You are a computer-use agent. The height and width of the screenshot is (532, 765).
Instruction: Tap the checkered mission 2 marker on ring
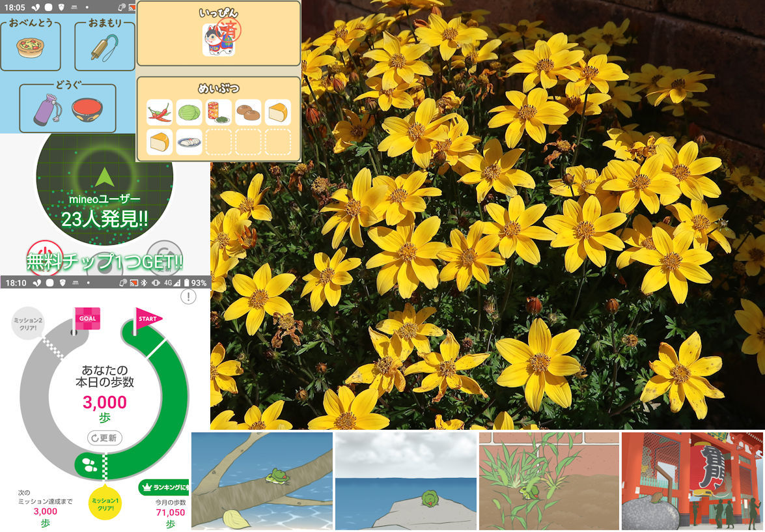click(55, 348)
